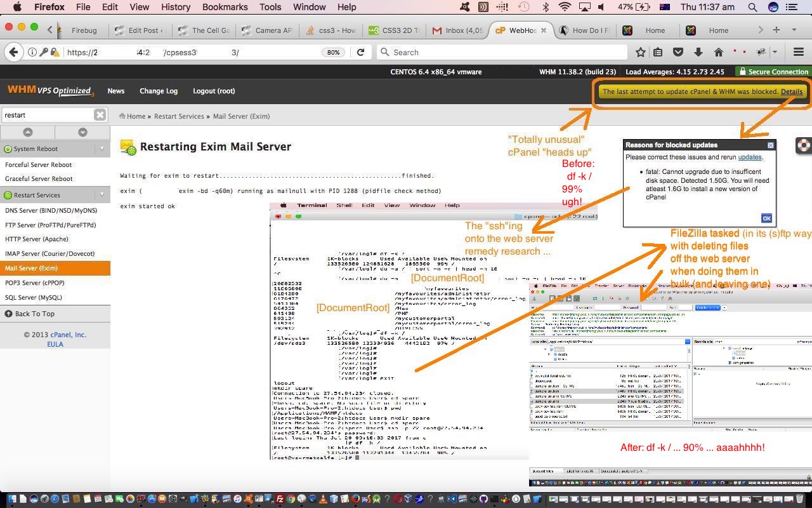Click the Secure Connection padlock icon
This screenshot has width=812, height=508.
(x=742, y=72)
